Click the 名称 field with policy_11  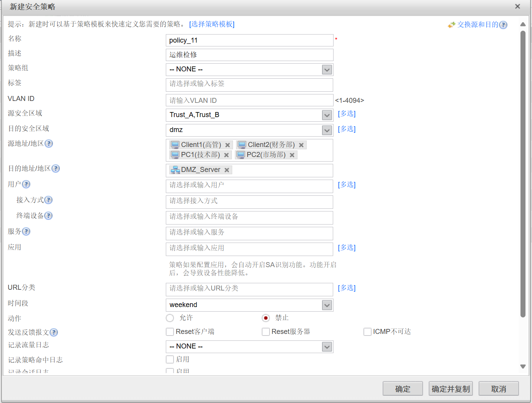tap(249, 40)
